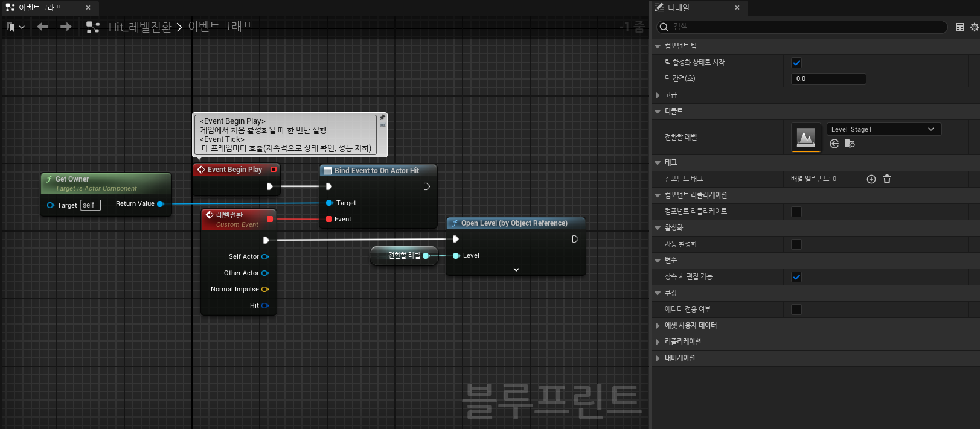Expand Open Level node advanced pins chevron

point(516,270)
